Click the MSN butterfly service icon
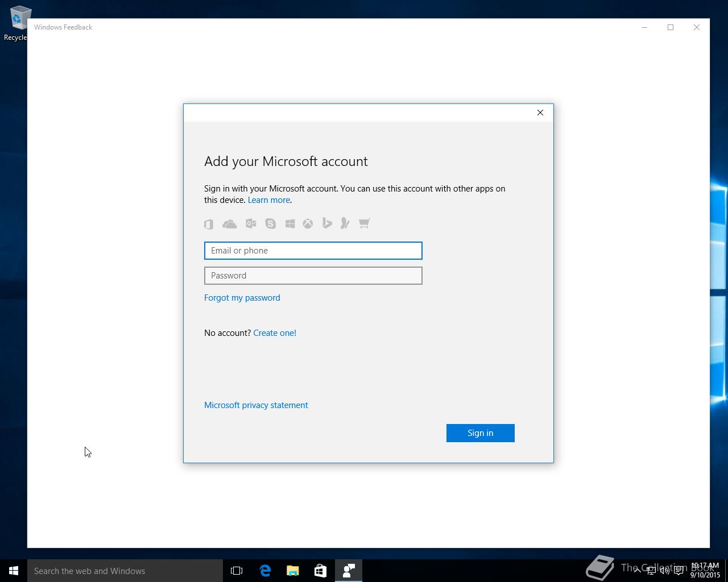Screen dimensions: 728x582 [x=345, y=223]
